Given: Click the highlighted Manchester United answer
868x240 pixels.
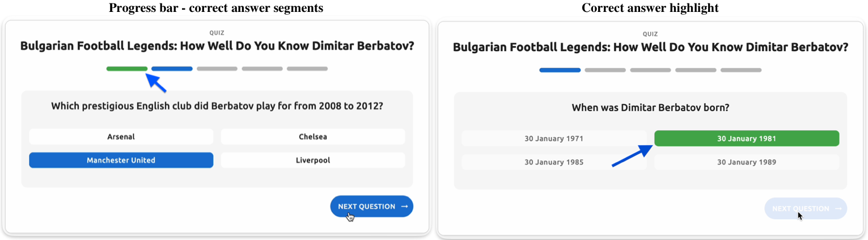Looking at the screenshot, I should click(121, 161).
